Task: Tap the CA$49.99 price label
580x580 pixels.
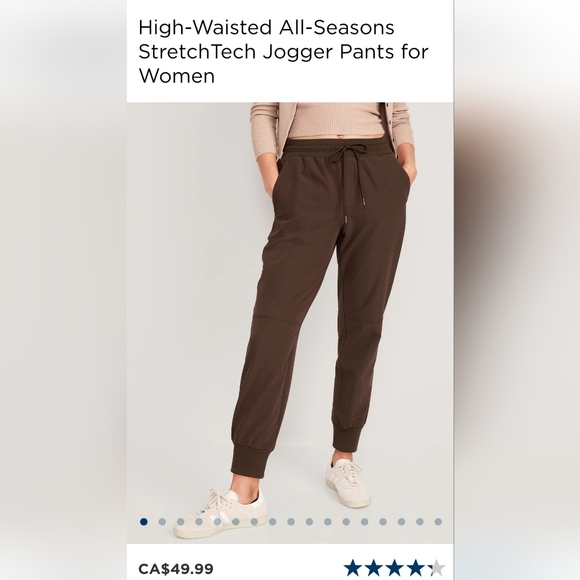Action: (x=176, y=568)
